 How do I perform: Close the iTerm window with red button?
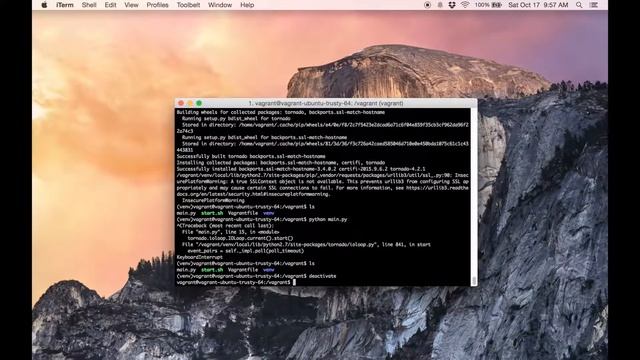[181, 103]
